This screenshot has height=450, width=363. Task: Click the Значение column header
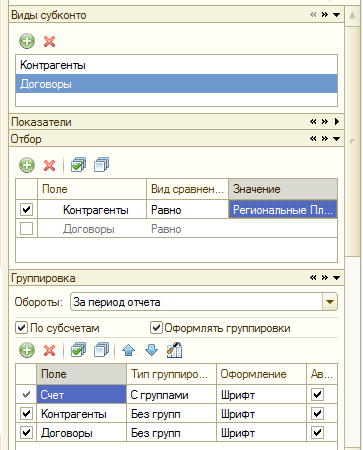click(x=283, y=189)
